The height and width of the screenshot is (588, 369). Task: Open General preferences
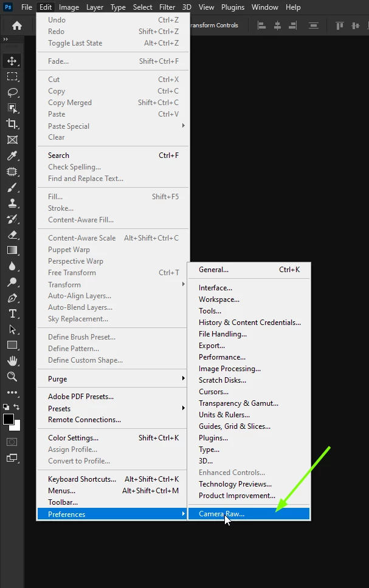(x=249, y=270)
